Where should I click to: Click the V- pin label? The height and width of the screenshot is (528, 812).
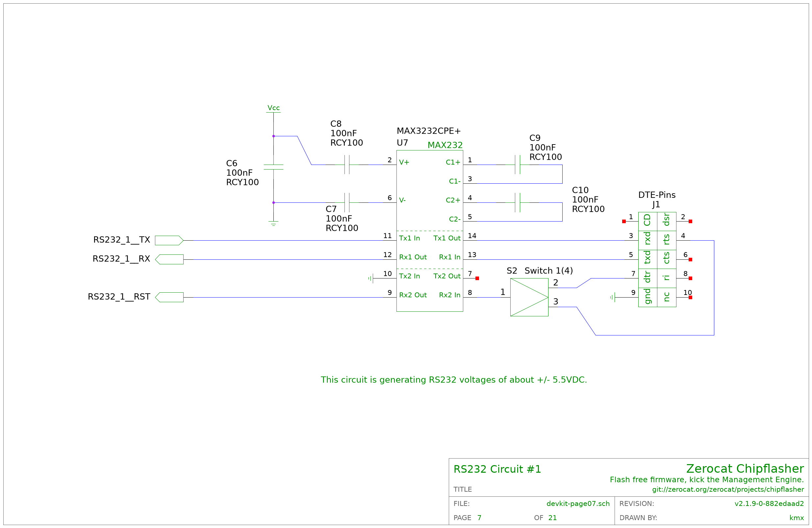coord(402,200)
